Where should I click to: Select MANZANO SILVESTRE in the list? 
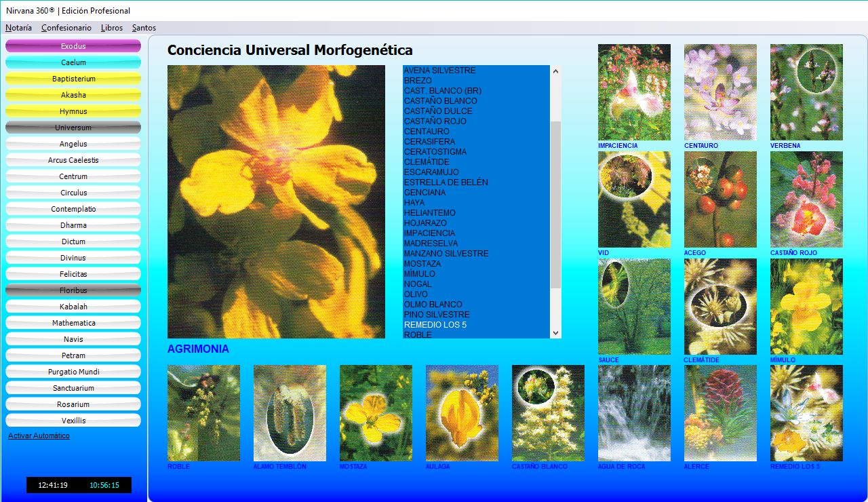pos(476,254)
